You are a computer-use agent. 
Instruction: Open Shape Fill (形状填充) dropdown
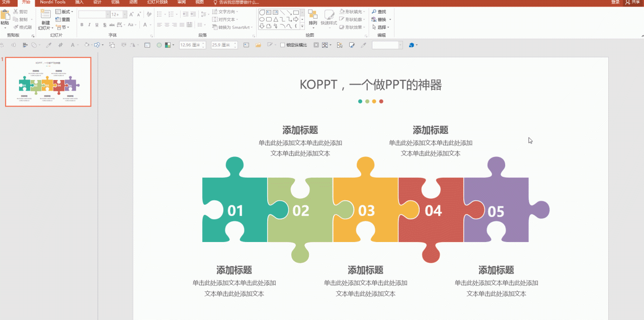pyautogui.click(x=352, y=12)
